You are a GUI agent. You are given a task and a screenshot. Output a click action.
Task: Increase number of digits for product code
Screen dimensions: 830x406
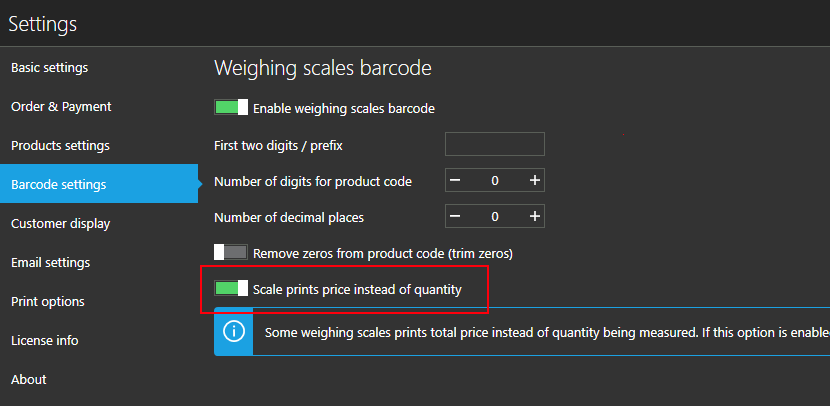535,181
